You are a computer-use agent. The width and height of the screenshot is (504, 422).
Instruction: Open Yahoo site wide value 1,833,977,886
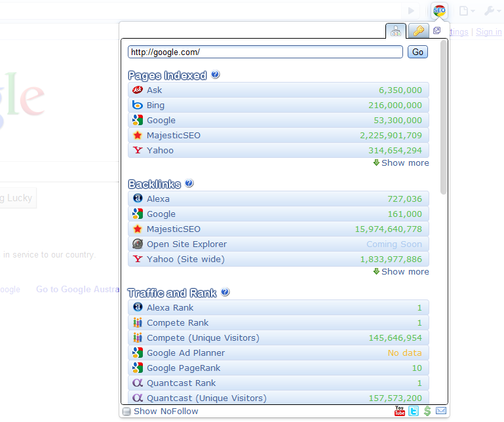(x=391, y=259)
